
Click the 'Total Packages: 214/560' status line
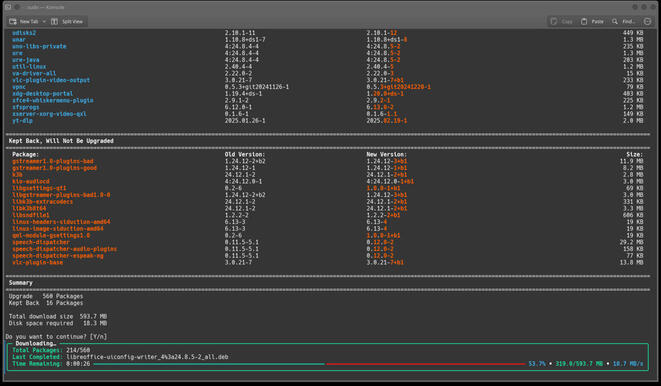pyautogui.click(x=51, y=350)
